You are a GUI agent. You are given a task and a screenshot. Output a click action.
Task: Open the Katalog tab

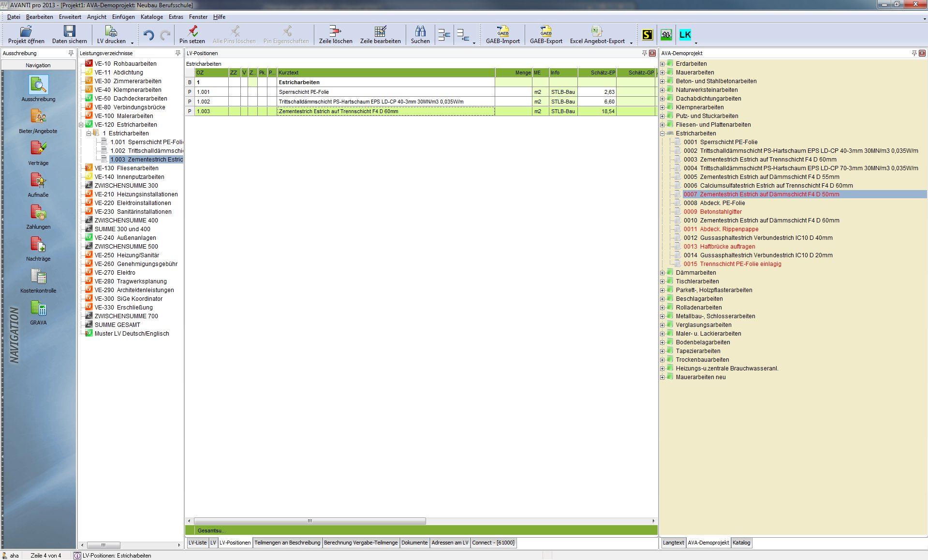[741, 543]
